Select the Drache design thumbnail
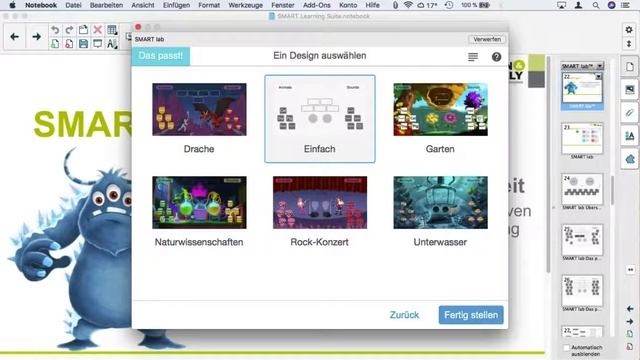Viewport: 640px width, 360px height. coord(199,109)
